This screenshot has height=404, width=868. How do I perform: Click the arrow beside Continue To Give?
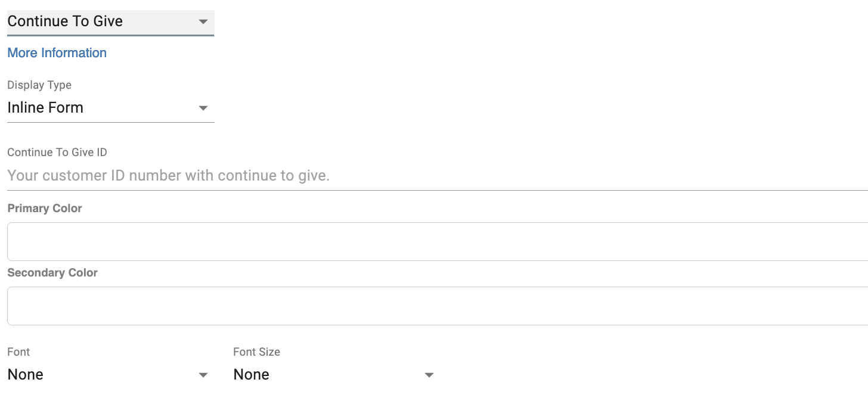203,21
